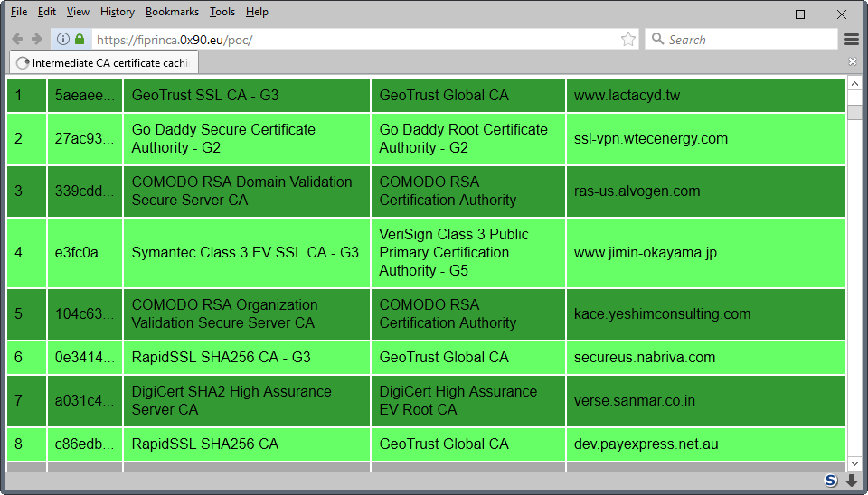This screenshot has height=495, width=868.
Task: Open the hamburger menu
Action: coord(852,39)
